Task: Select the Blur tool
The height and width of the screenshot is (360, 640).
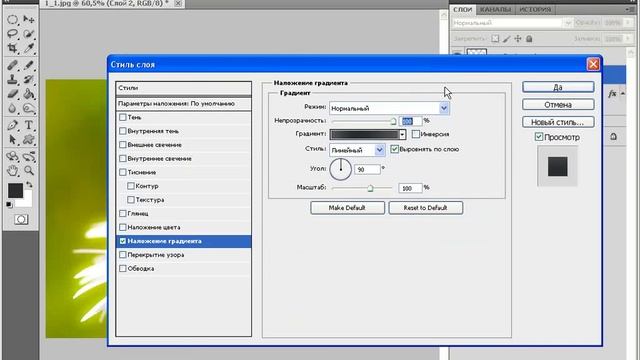Action: [x=12, y=109]
